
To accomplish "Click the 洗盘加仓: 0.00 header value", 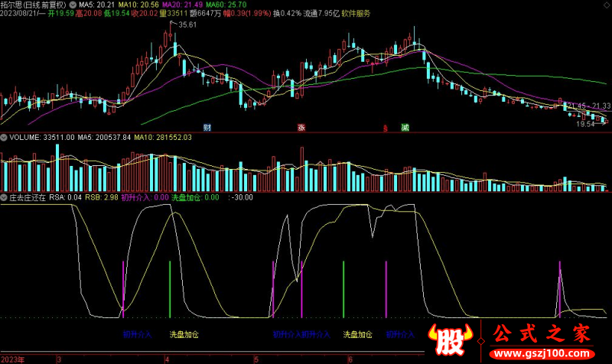I will click(196, 197).
